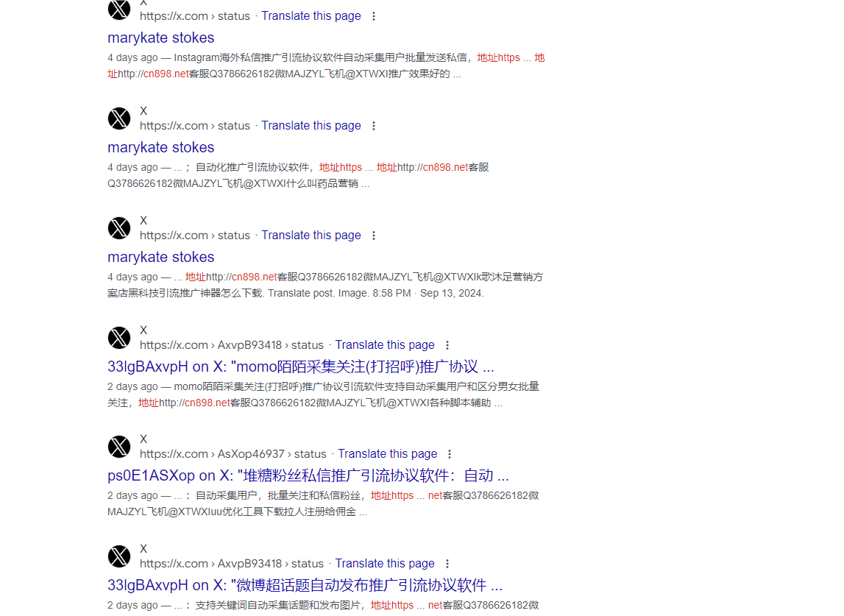
Task: Open the options menu on the third marykate stokes result
Action: pyautogui.click(x=375, y=235)
